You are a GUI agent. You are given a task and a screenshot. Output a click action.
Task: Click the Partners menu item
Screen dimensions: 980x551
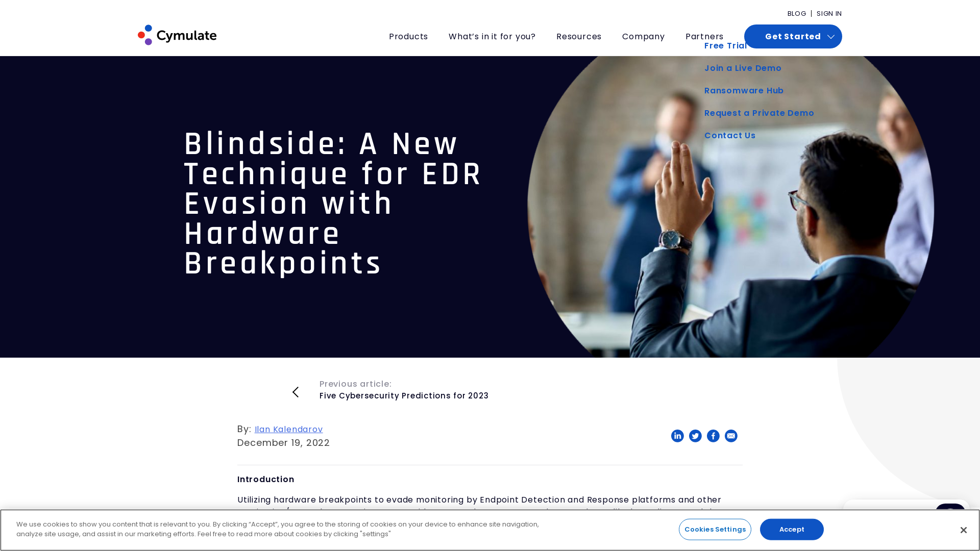tap(704, 36)
